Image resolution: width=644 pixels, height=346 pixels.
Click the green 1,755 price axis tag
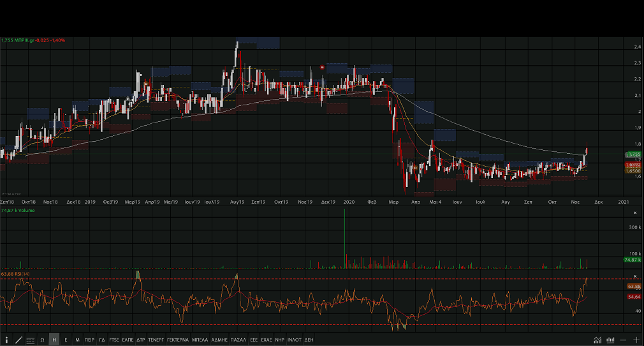pos(633,154)
